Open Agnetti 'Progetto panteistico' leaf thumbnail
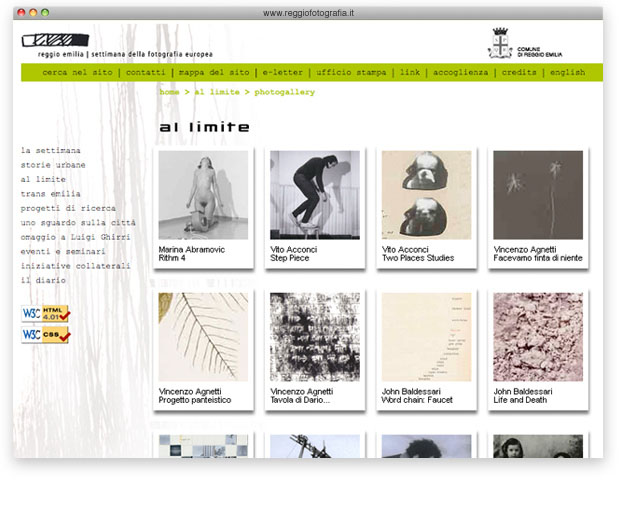The height and width of the screenshot is (523, 619). pyautogui.click(x=203, y=337)
